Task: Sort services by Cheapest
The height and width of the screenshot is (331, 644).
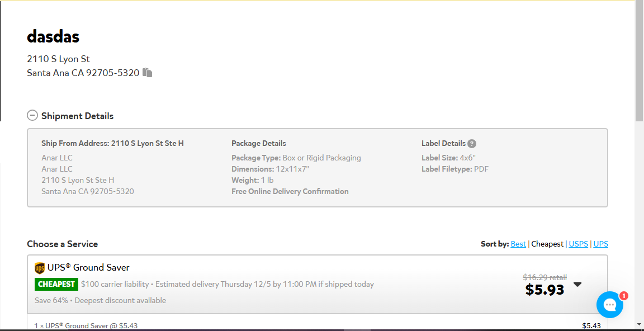Action: point(547,244)
